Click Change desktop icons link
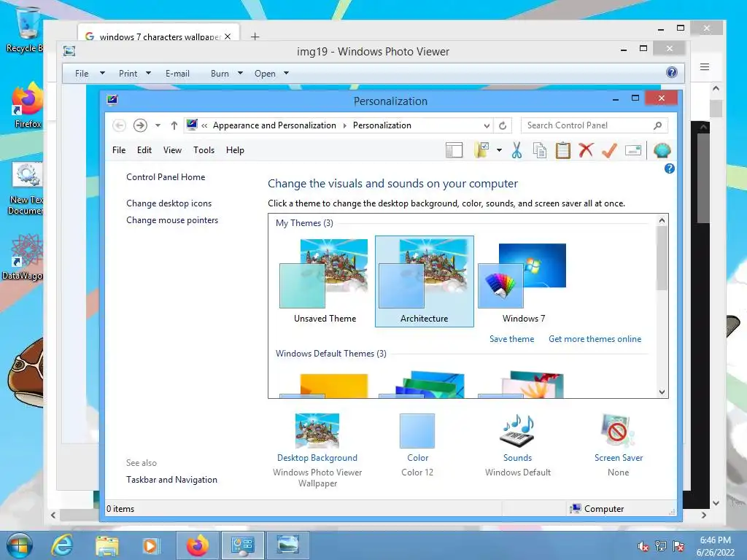Viewport: 747px width, 560px height. tap(169, 203)
